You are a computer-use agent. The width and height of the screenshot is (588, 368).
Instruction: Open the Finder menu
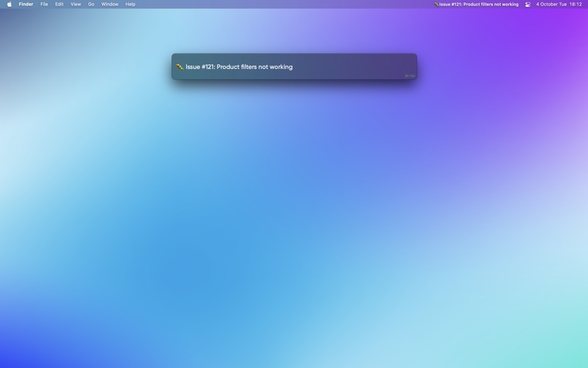26,4
